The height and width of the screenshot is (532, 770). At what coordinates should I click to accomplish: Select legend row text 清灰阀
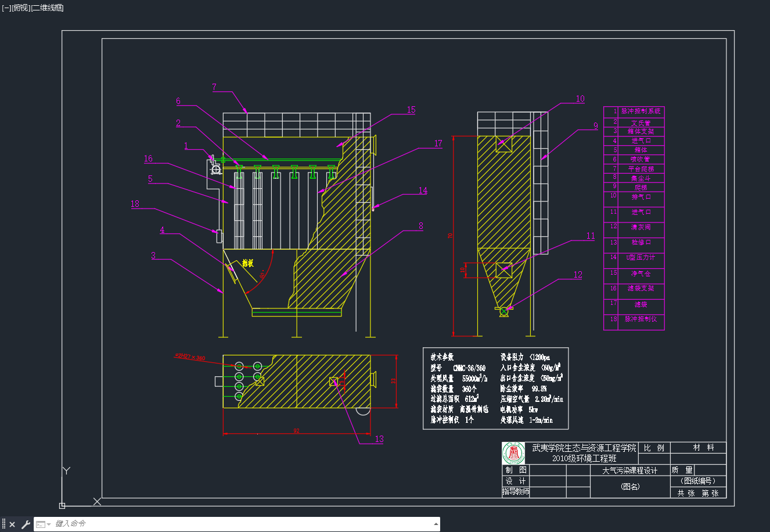[641, 228]
